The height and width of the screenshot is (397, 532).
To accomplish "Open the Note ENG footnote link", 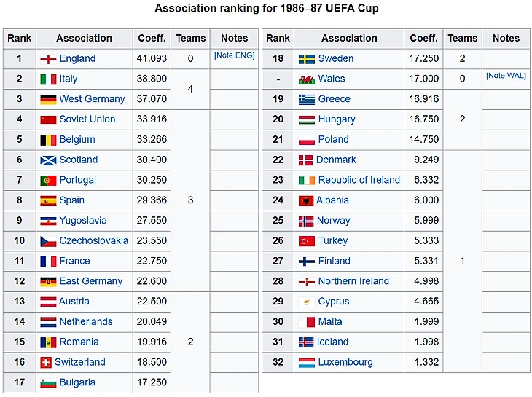I will click(234, 56).
